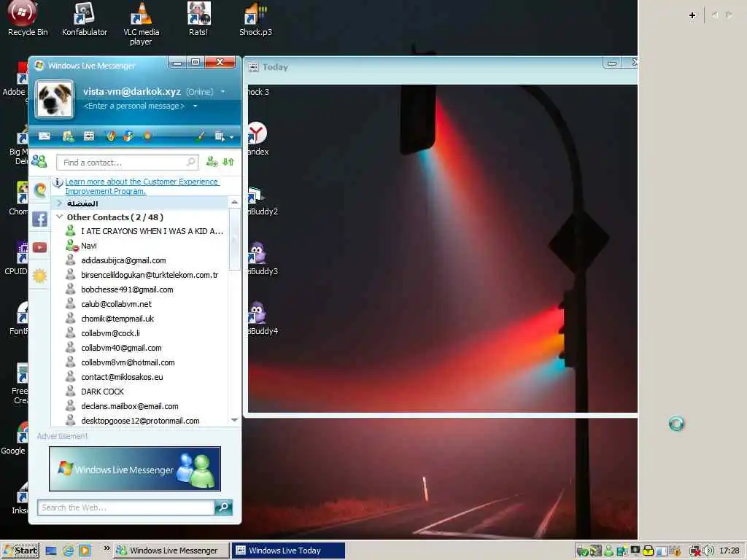
Task: Click the taskbar clock showing 17:28
Action: 729,551
